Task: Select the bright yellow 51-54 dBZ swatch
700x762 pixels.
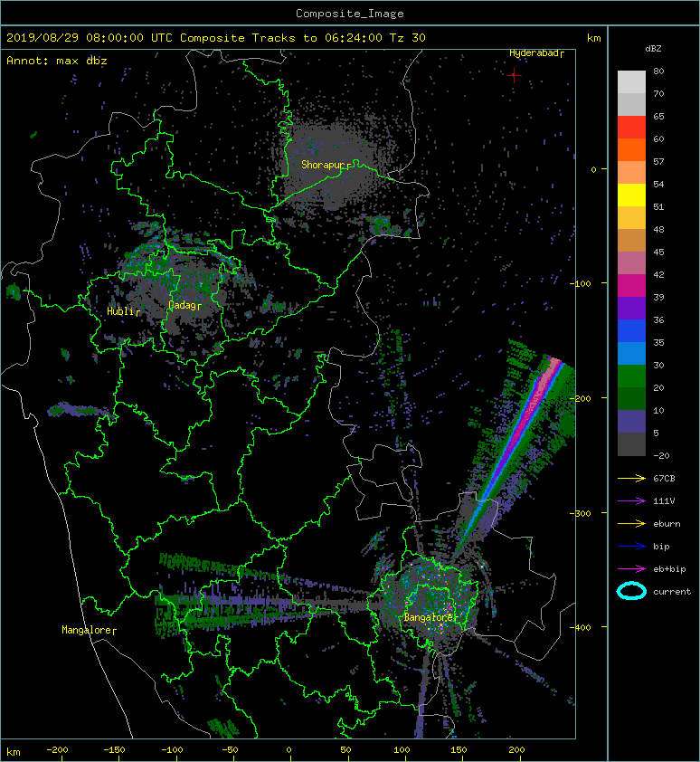Action: (x=631, y=195)
